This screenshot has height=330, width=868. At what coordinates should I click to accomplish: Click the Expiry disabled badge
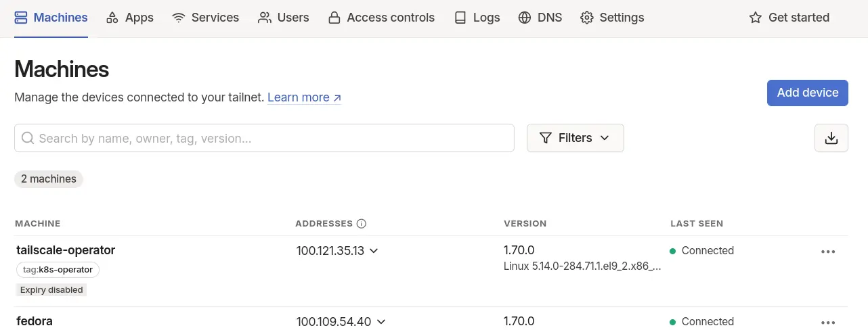coord(51,289)
